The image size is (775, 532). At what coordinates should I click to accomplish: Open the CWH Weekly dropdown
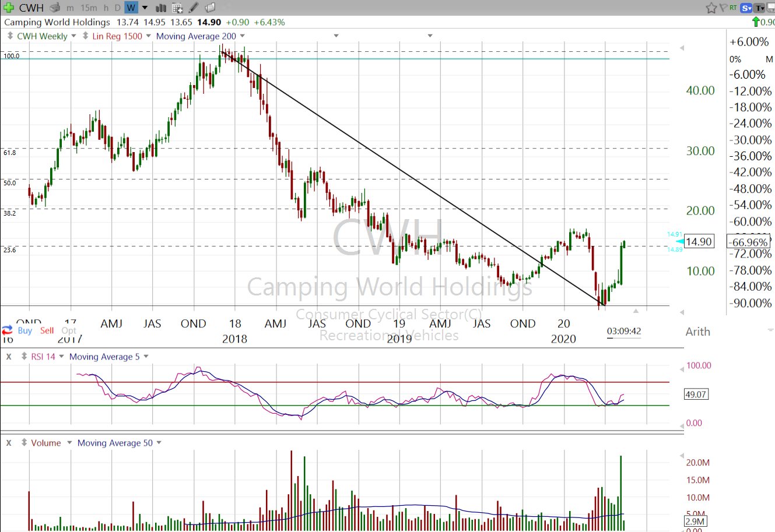click(73, 36)
